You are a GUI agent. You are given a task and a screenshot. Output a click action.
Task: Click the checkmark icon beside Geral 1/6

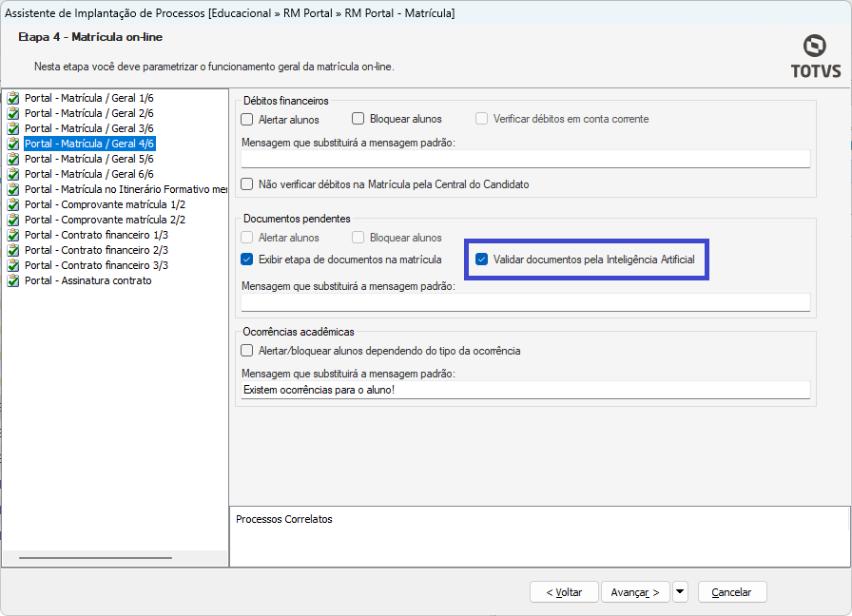point(13,98)
